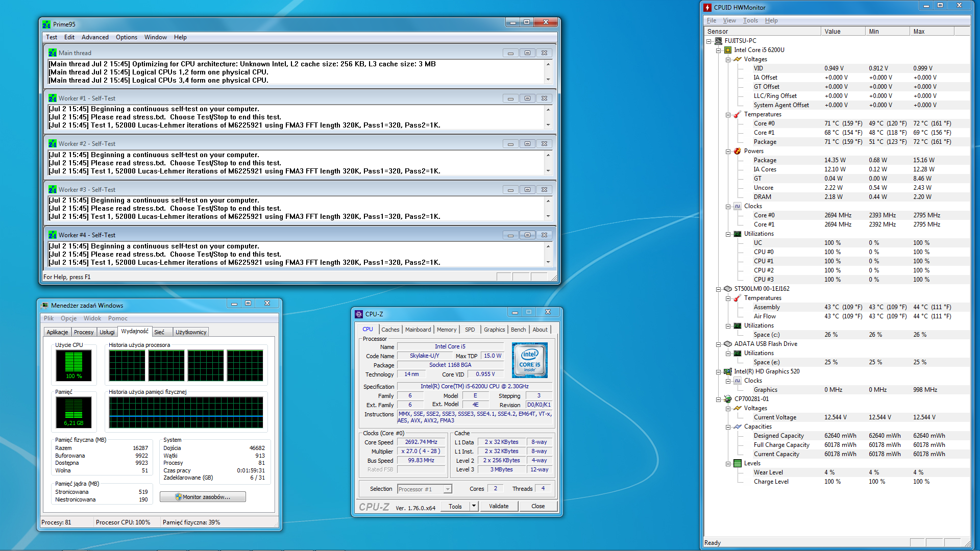
Task: Collapse the CP700281-01 battery node
Action: tap(719, 399)
